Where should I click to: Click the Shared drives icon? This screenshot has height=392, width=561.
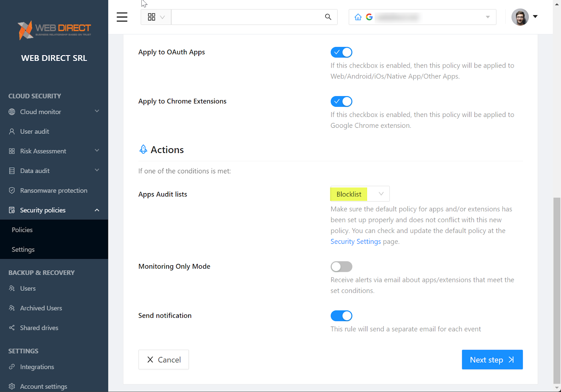12,328
